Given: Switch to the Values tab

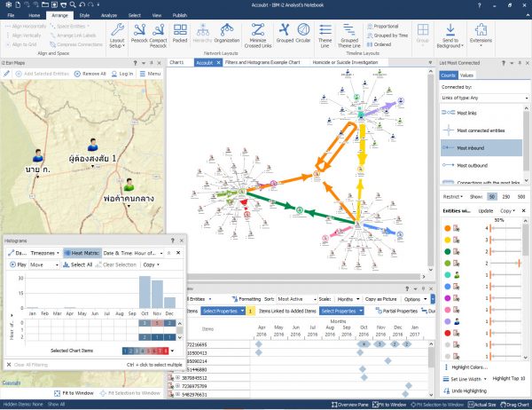Looking at the screenshot, I should click(466, 75).
